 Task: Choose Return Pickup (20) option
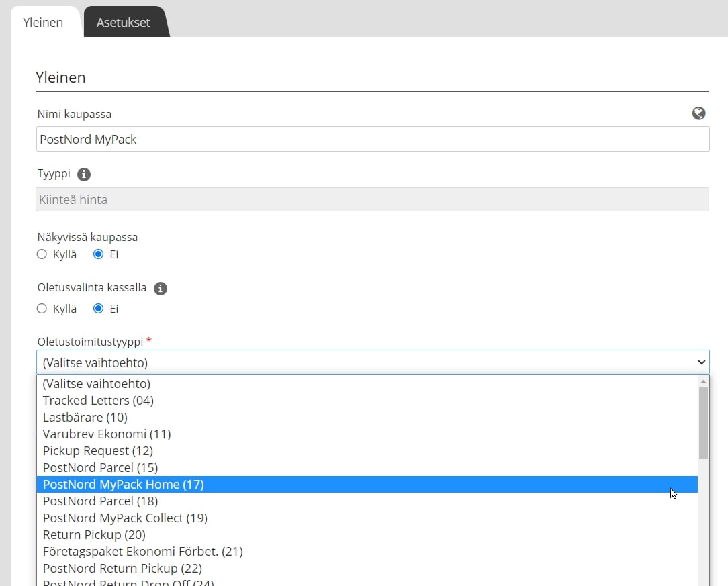pos(367,534)
